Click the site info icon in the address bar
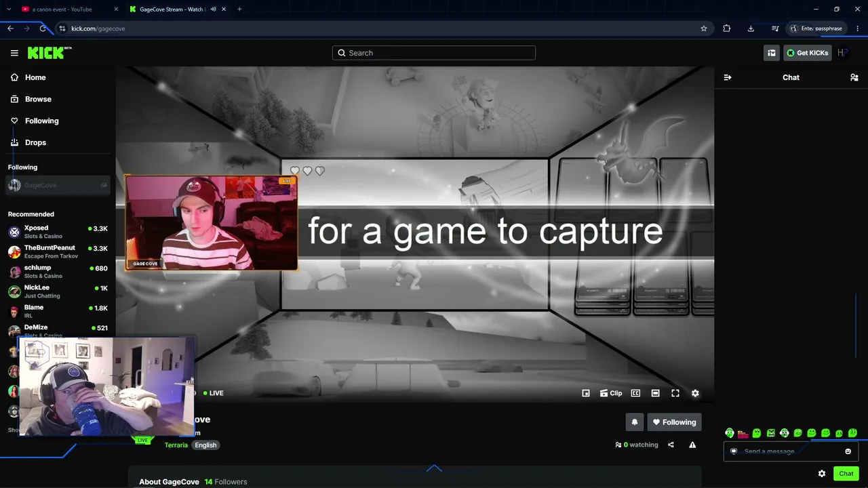This screenshot has width=868, height=488. [62, 28]
